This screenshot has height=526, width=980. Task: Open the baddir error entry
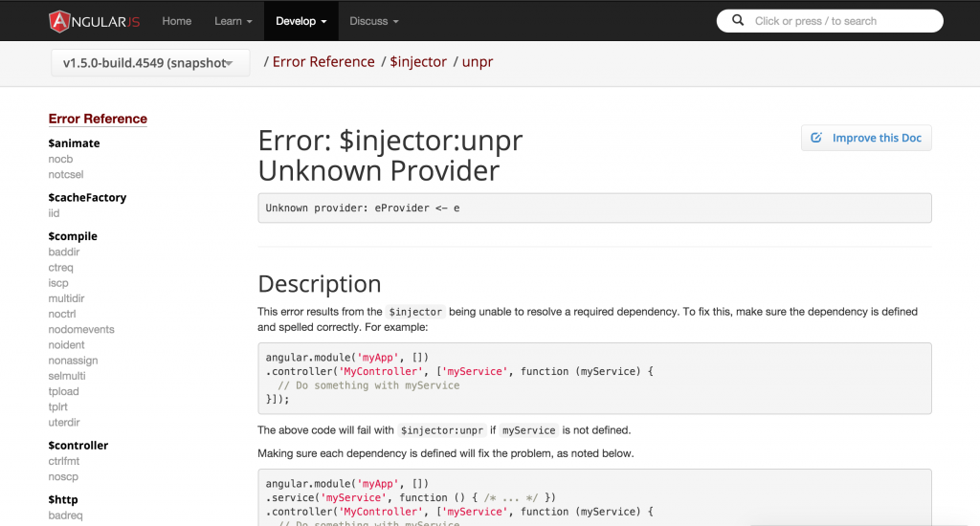pos(64,252)
